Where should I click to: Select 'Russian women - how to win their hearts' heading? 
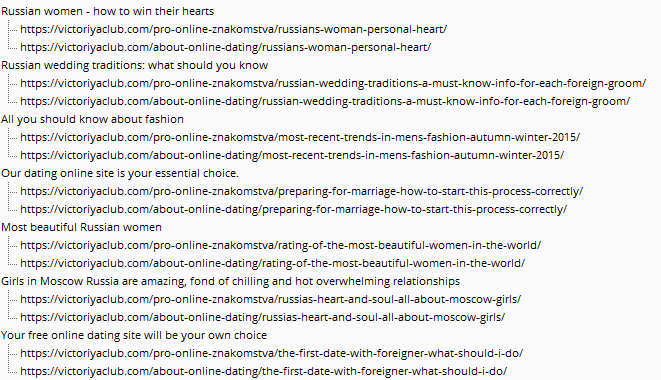(x=107, y=11)
